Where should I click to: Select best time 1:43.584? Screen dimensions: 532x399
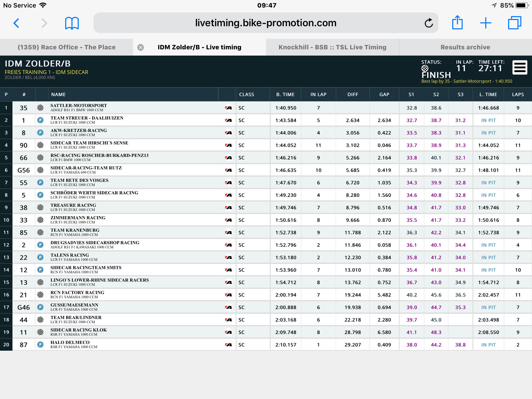point(286,120)
